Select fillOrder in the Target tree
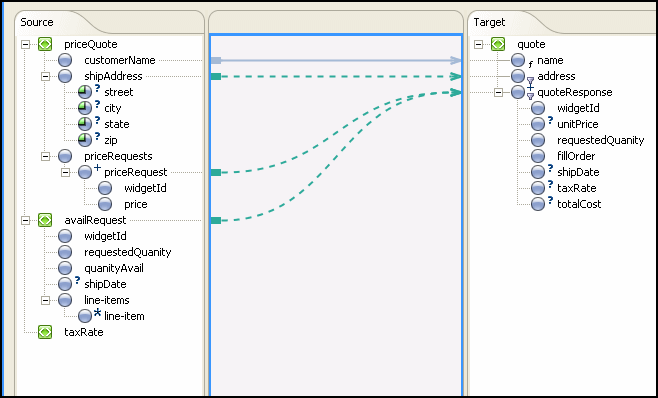 click(x=576, y=156)
